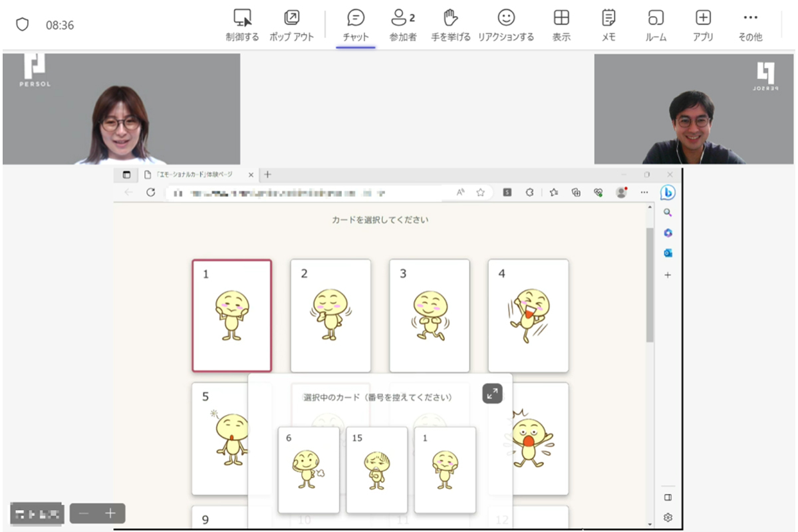Take control with 制御する
The height and width of the screenshot is (532, 798).
pyautogui.click(x=242, y=26)
